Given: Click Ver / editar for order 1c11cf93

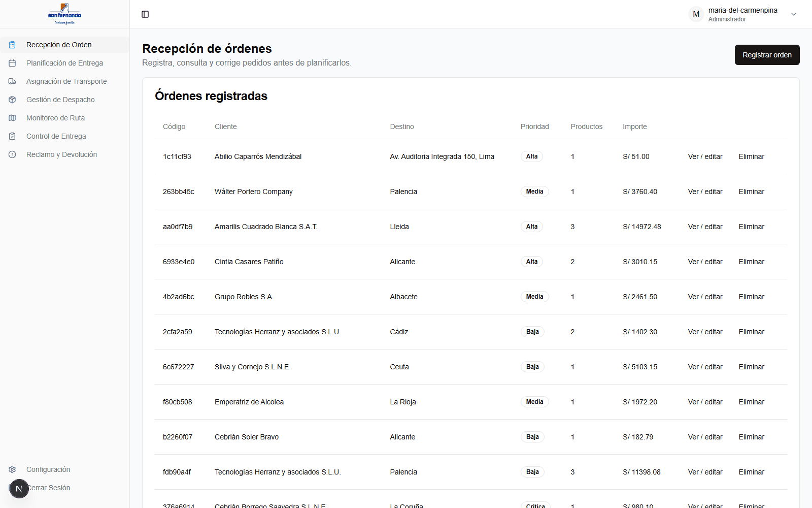Looking at the screenshot, I should click(705, 156).
